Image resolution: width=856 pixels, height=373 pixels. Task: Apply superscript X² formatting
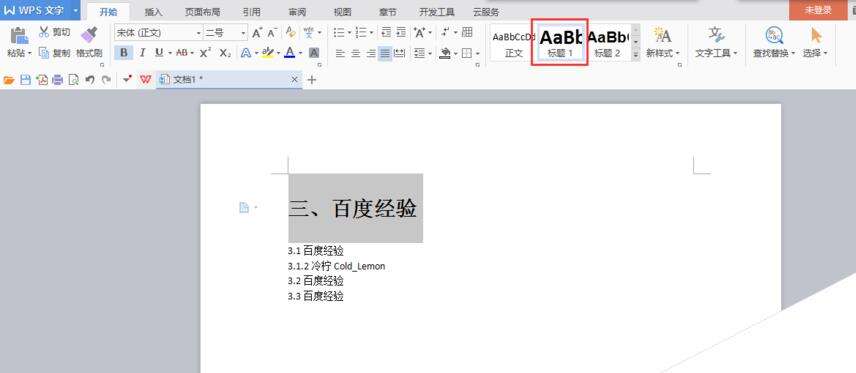point(205,53)
